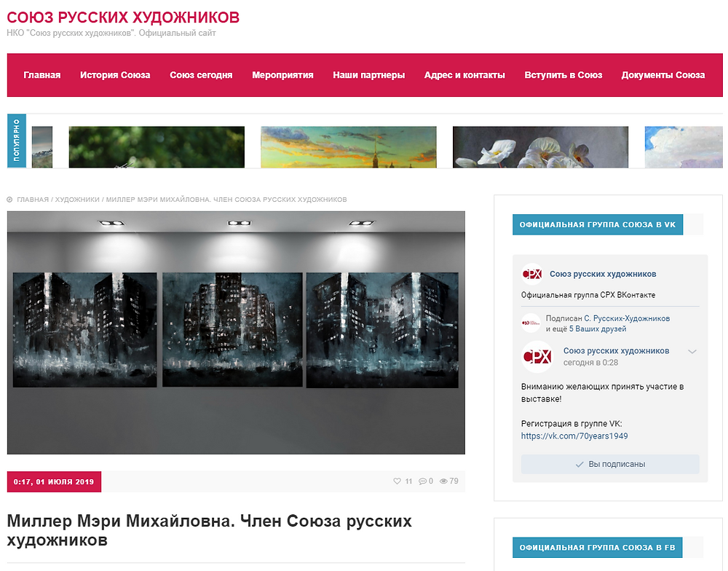This screenshot has height=571, width=728.
Task: Open Наши партнеры menu item
Action: point(368,75)
